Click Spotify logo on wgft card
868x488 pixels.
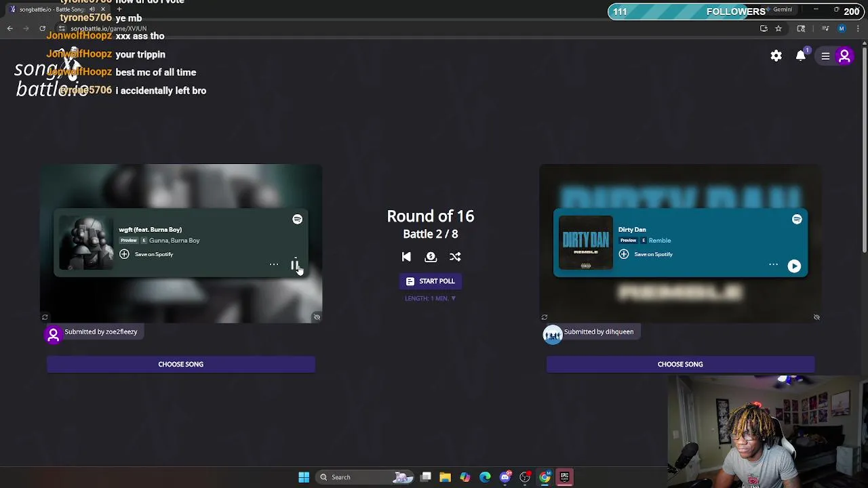[x=297, y=219]
